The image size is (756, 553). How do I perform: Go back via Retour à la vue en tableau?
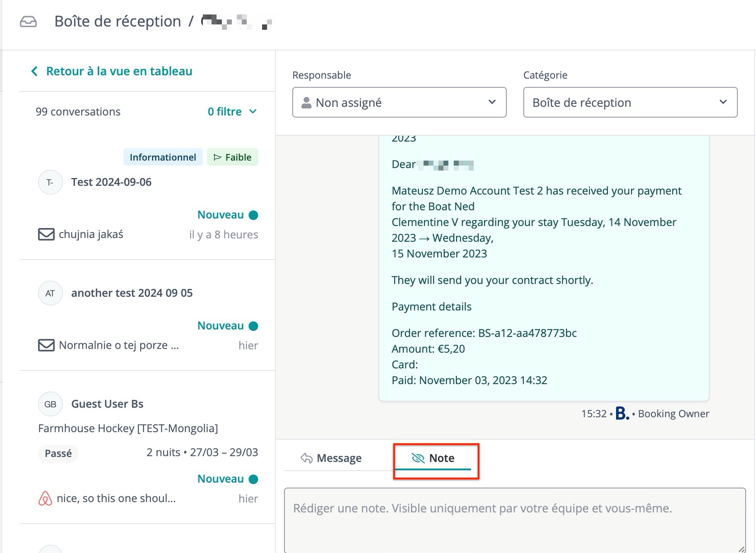click(x=119, y=72)
